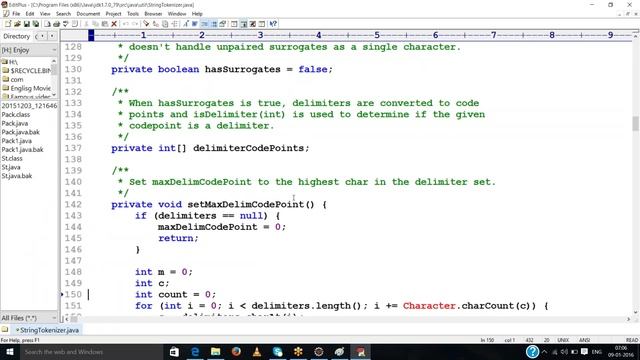Select the Englisg Movie folder
Viewport: 640px width, 360px height.
(26, 88)
